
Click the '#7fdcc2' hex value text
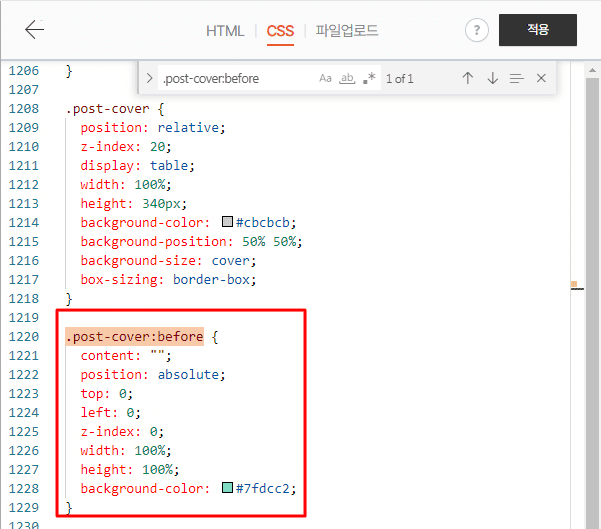[263, 489]
